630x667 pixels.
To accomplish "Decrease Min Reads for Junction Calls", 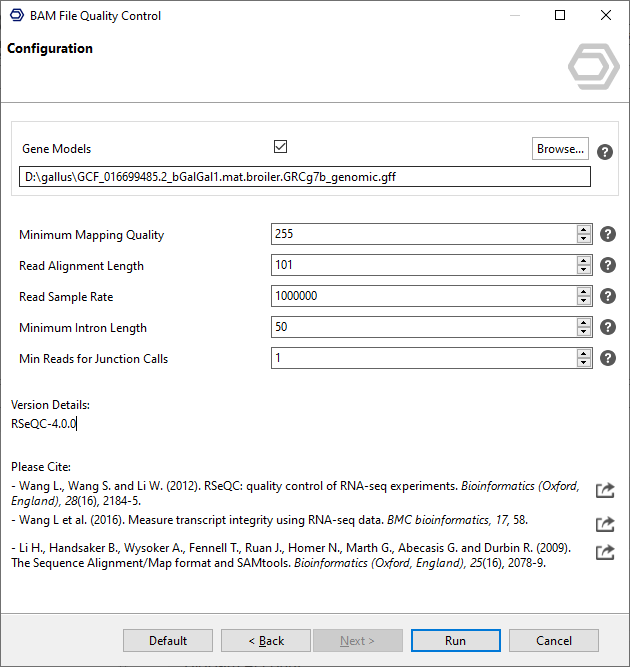I will coord(584,363).
